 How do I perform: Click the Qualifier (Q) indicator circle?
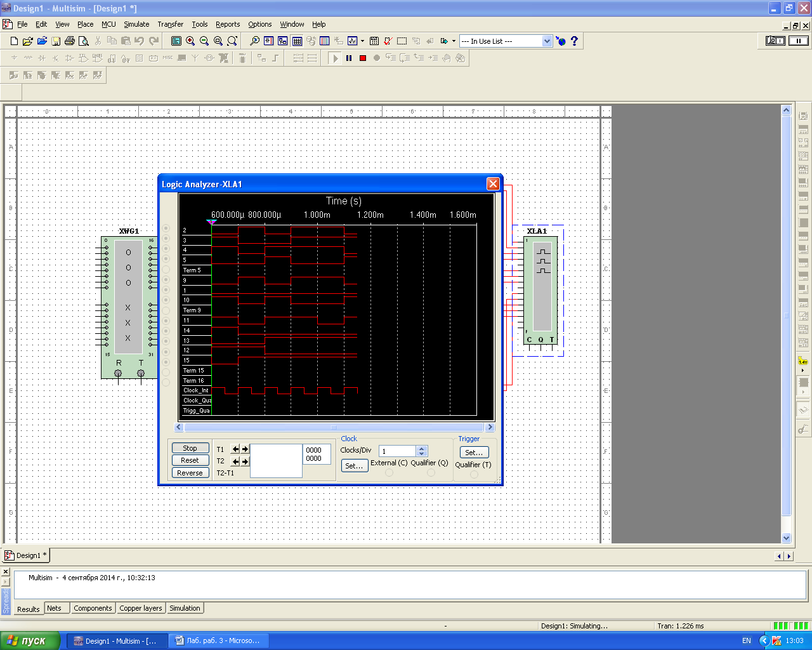pos(431,472)
